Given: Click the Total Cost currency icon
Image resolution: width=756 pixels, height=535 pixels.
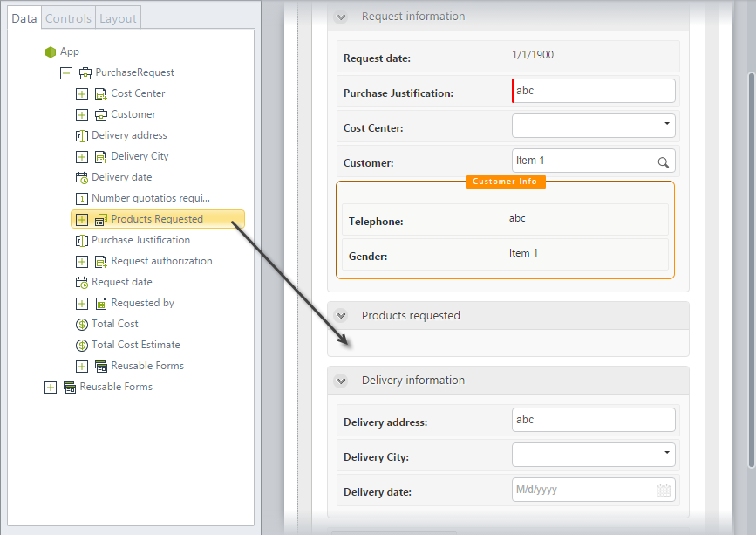Looking at the screenshot, I should tap(82, 324).
